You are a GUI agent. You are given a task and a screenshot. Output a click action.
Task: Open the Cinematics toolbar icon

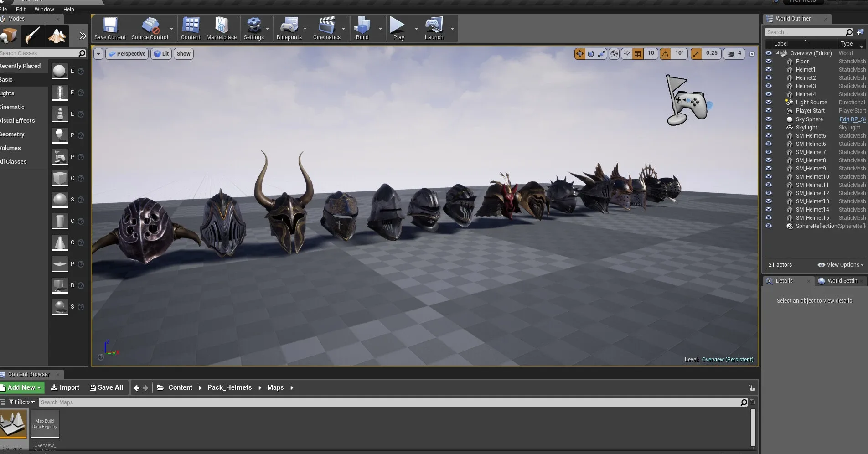coord(327,29)
